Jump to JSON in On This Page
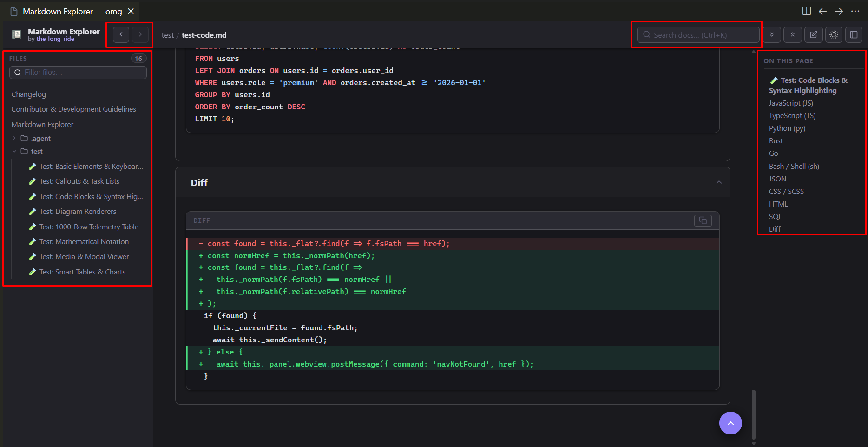Screen dimensions: 868x447 [777, 179]
